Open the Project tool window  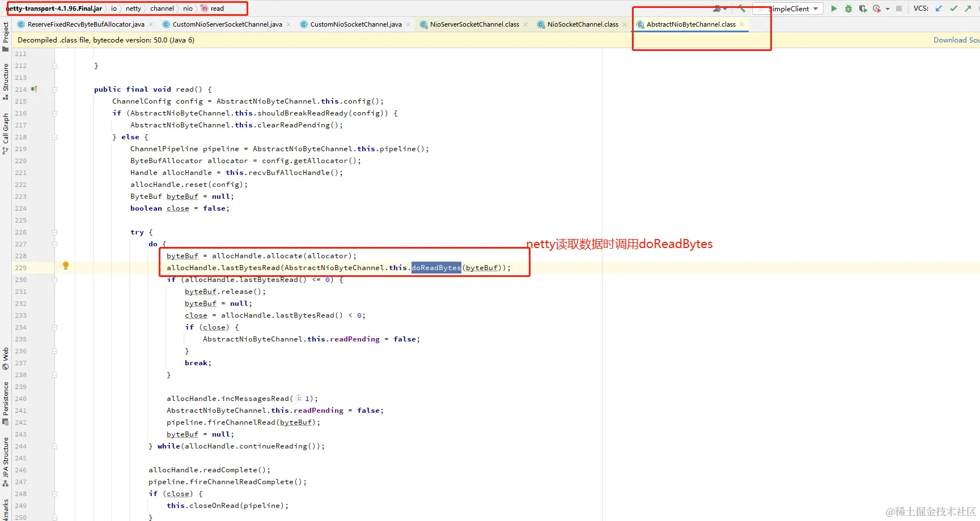point(6,36)
